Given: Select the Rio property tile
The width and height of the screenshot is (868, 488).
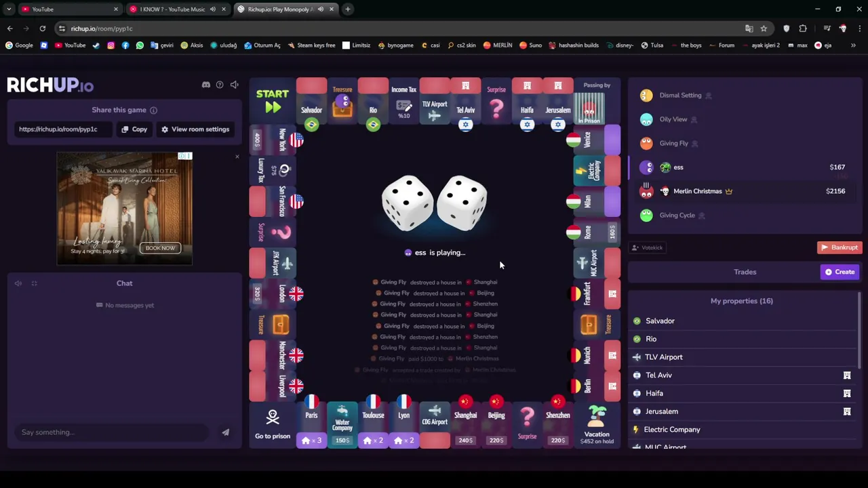Looking at the screenshot, I should coord(373,102).
